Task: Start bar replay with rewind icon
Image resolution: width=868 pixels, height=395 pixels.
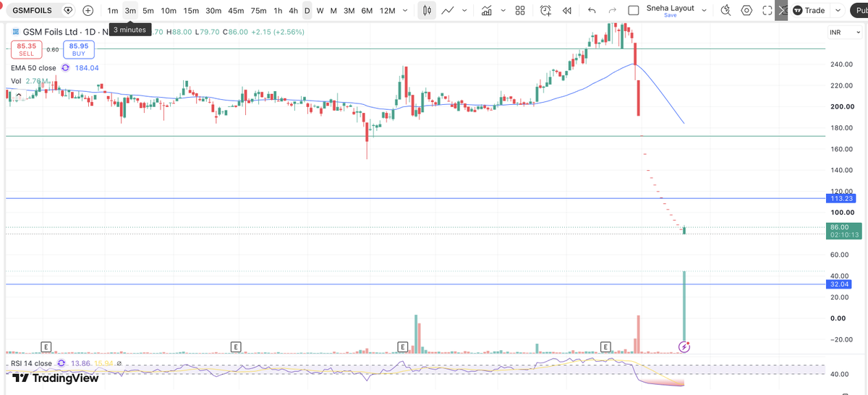Action: click(x=567, y=11)
